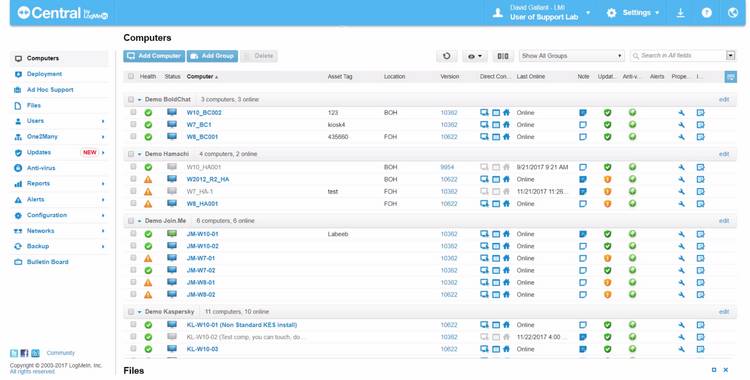Click the user profile icon in header
The height and width of the screenshot is (380, 750).
tap(497, 13)
